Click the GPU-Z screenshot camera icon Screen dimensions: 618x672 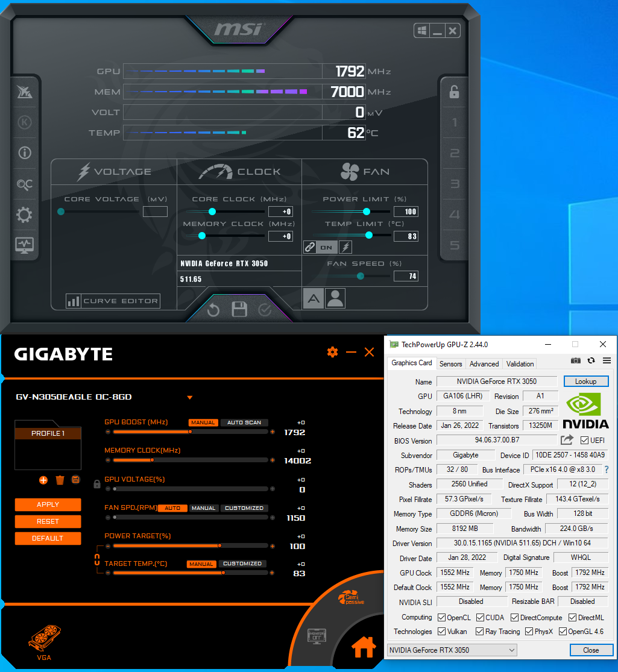576,360
